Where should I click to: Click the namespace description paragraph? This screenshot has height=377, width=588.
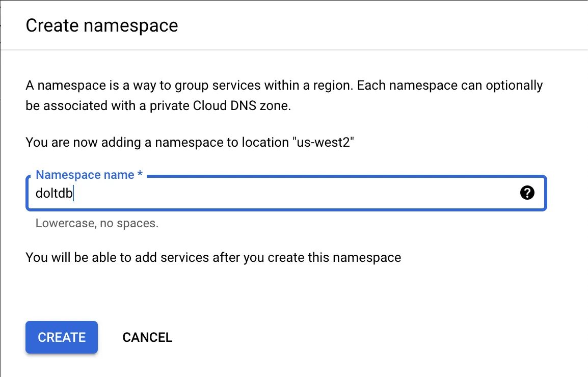click(283, 95)
